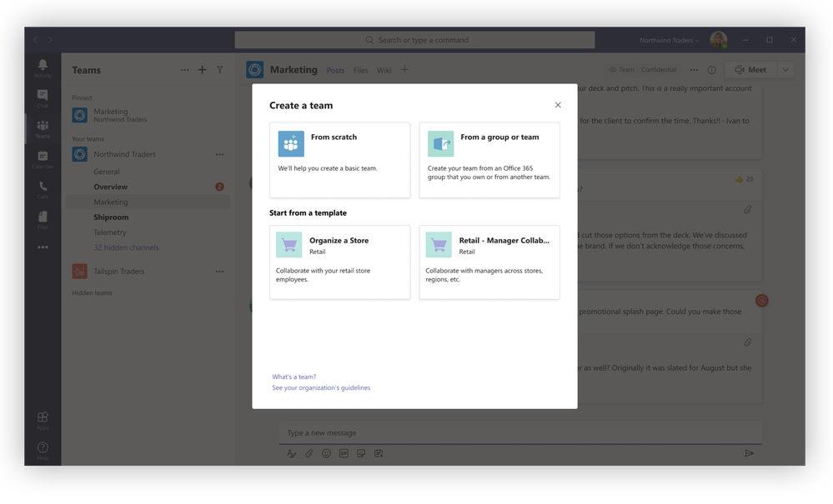The image size is (833, 504).
Task: Open the GIF picker
Action: click(x=344, y=453)
